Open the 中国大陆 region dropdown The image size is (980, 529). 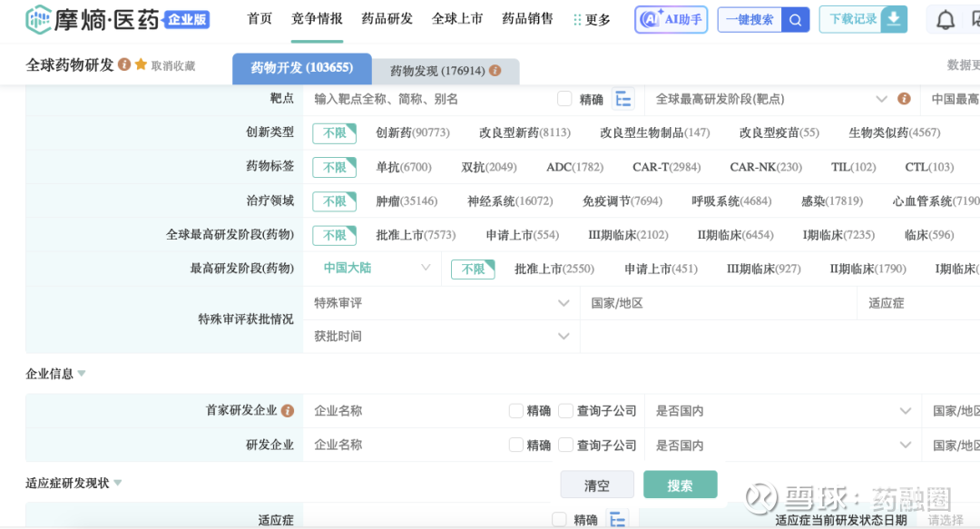(x=376, y=269)
